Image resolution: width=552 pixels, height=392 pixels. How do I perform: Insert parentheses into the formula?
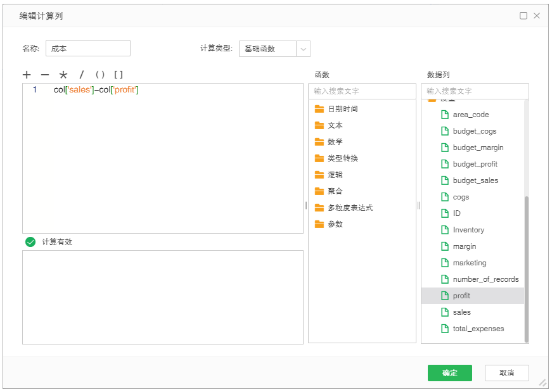[99, 75]
